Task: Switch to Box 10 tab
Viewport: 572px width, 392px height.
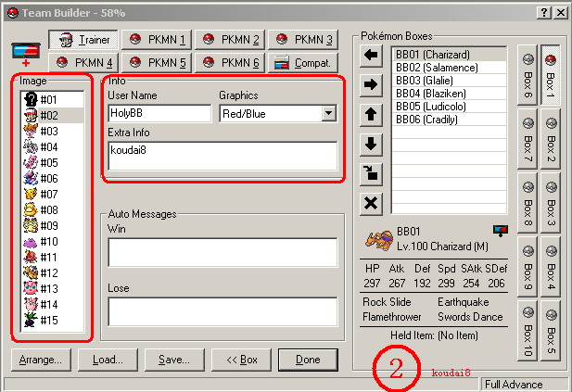Action: click(528, 331)
